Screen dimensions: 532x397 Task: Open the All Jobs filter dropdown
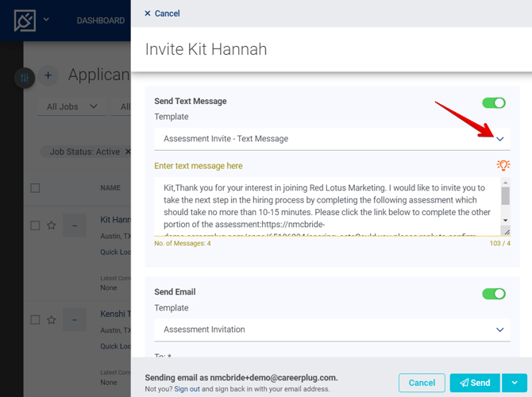tap(71, 106)
